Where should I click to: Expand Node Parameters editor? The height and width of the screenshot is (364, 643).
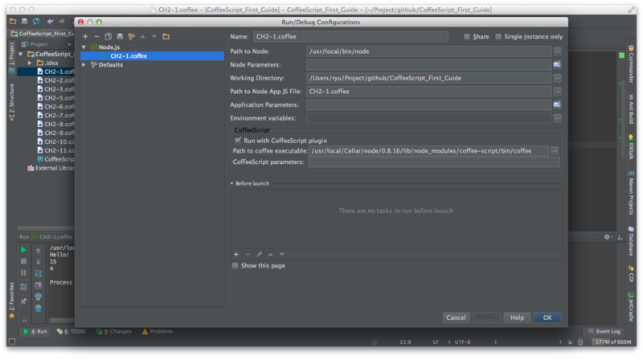pos(557,64)
